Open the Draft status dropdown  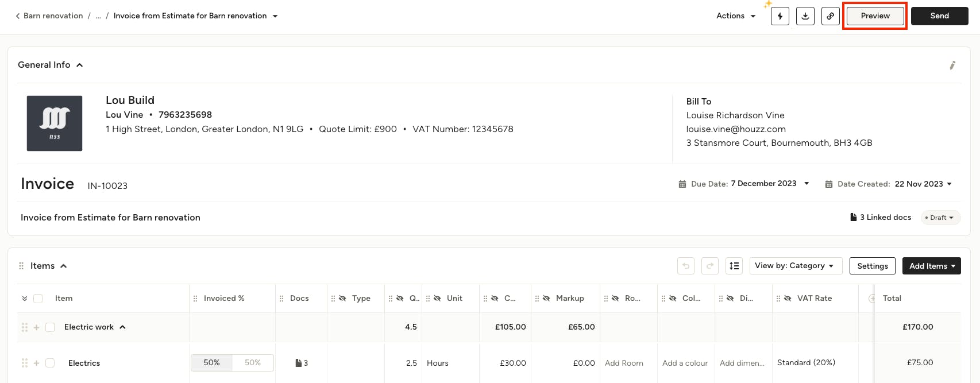(940, 218)
